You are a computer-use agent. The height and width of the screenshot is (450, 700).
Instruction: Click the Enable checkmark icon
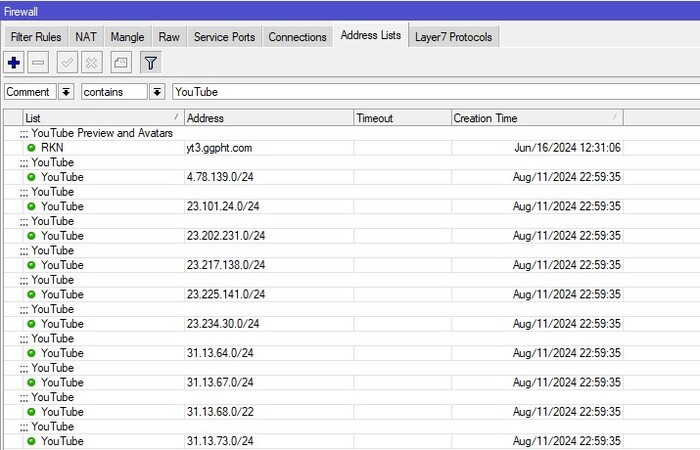click(x=67, y=63)
